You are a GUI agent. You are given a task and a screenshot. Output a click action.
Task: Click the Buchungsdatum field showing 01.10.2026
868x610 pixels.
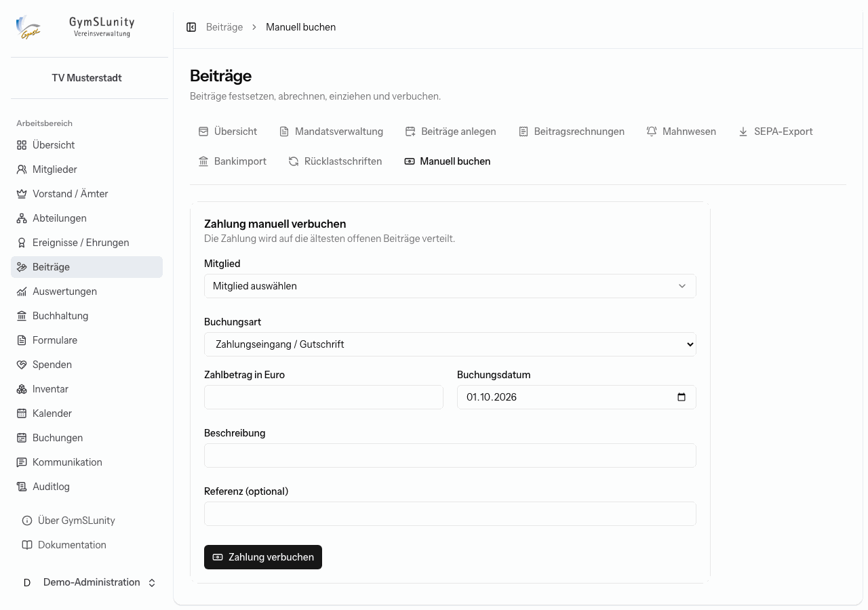tap(576, 397)
